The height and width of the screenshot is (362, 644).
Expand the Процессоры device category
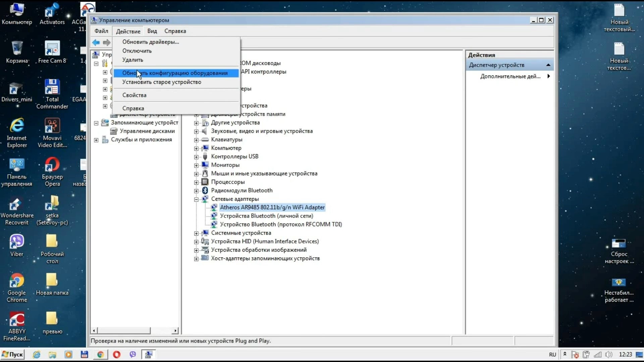coord(196,182)
